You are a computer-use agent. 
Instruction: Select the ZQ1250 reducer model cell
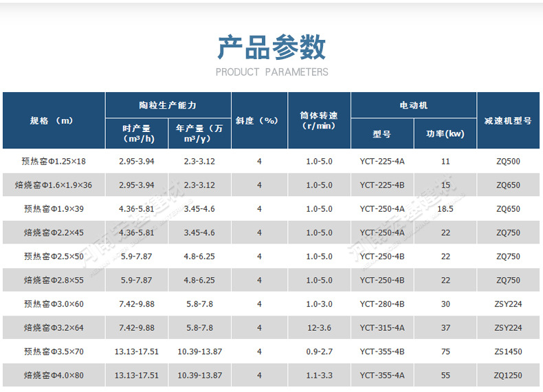508,375
